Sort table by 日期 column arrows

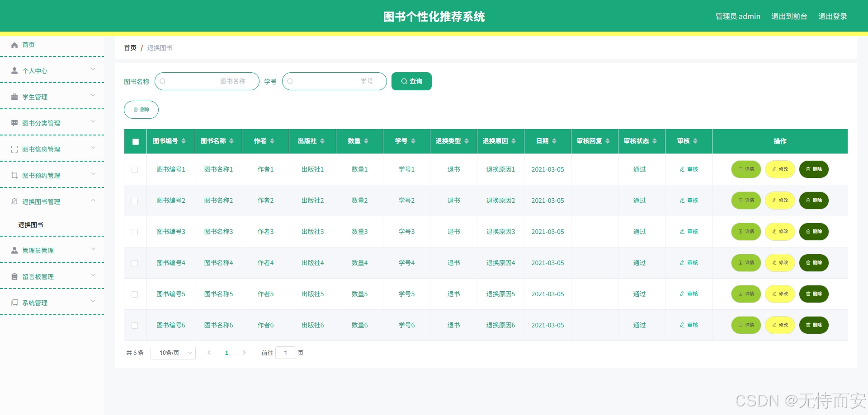pyautogui.click(x=554, y=141)
